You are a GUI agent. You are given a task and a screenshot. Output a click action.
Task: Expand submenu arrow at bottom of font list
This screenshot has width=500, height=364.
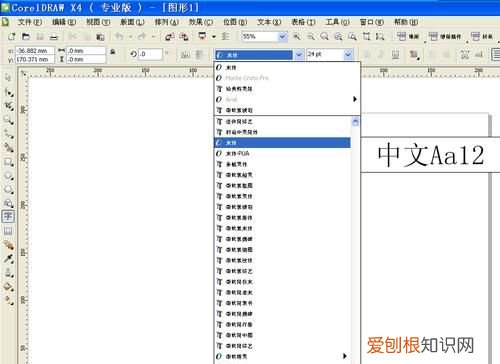pos(345,356)
